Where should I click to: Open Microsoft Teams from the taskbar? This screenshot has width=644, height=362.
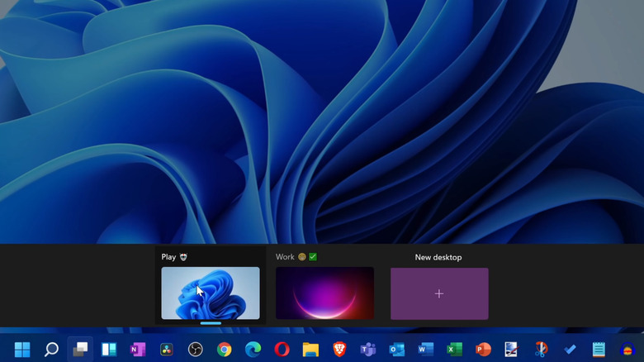[x=368, y=350]
